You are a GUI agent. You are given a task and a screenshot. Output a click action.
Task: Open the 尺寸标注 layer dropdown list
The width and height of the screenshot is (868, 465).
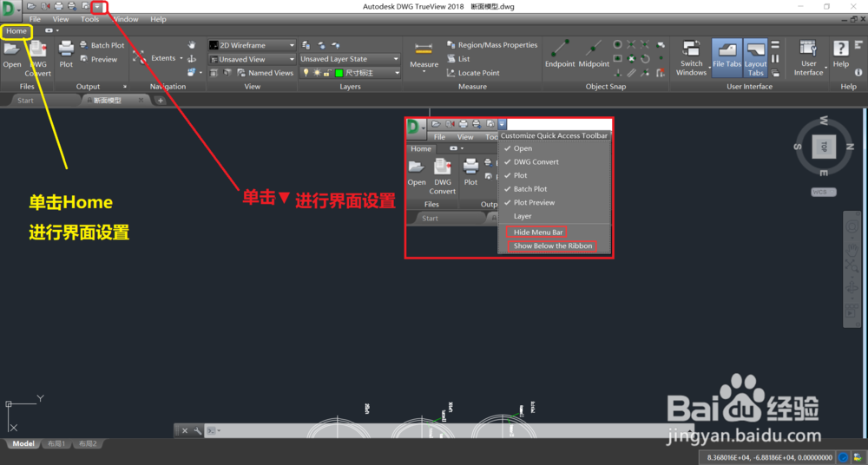[x=397, y=73]
